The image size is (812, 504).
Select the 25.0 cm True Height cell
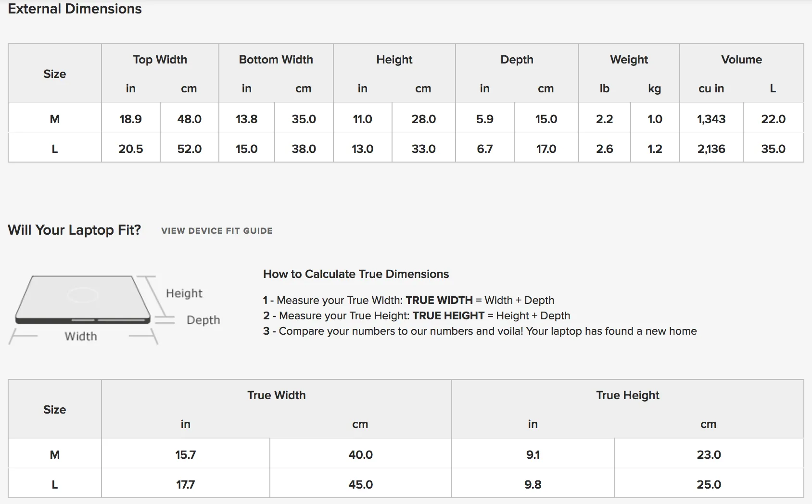click(709, 484)
